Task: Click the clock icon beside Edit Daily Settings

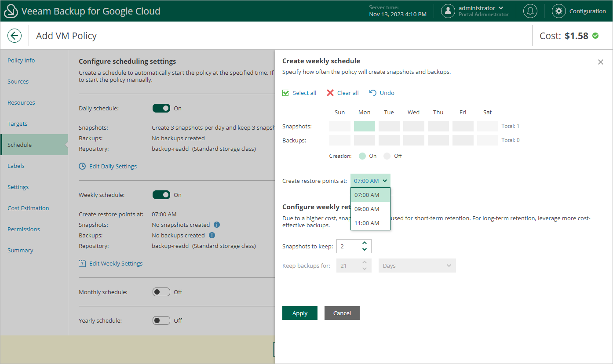Action: pos(82,166)
